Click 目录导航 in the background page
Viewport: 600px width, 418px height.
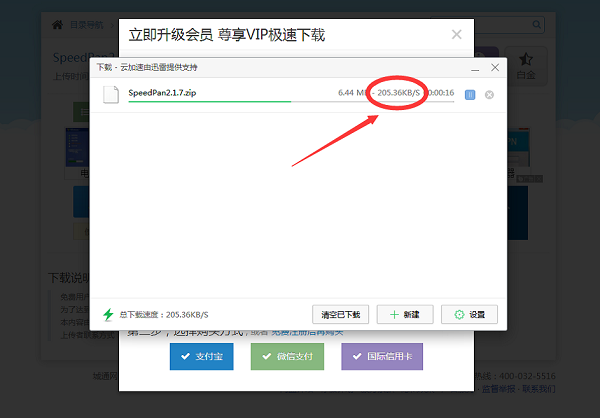[86, 25]
